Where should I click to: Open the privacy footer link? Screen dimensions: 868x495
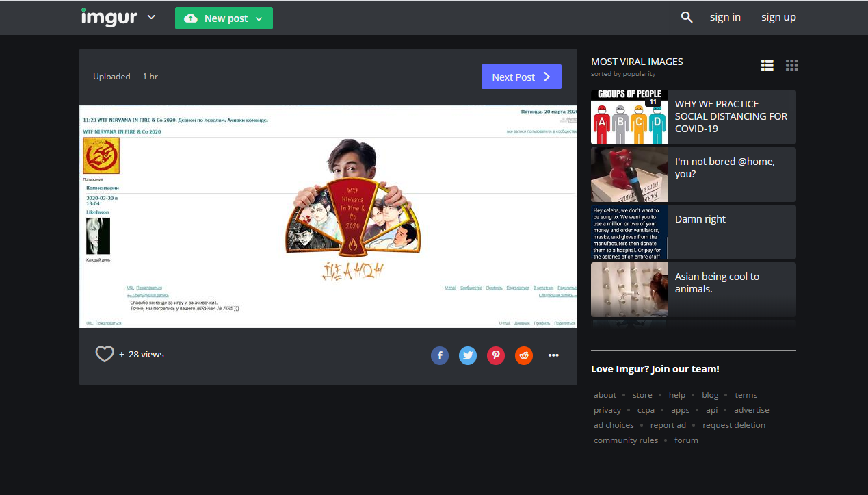pos(607,410)
